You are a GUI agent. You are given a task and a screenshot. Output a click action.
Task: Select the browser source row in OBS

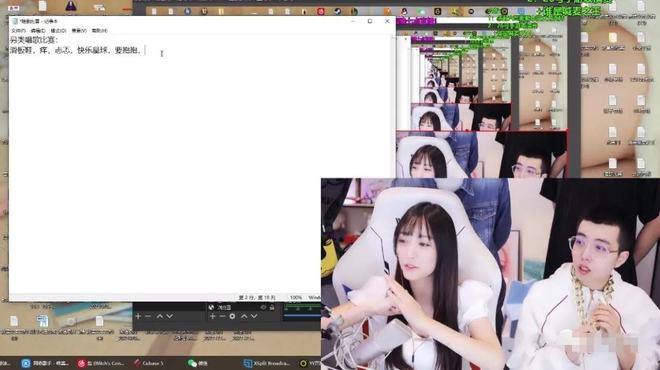(242, 308)
